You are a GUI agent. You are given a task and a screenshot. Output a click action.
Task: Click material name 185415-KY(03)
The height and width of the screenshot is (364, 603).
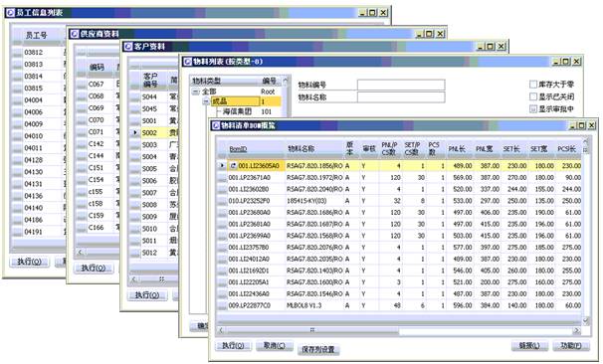pyautogui.click(x=306, y=201)
